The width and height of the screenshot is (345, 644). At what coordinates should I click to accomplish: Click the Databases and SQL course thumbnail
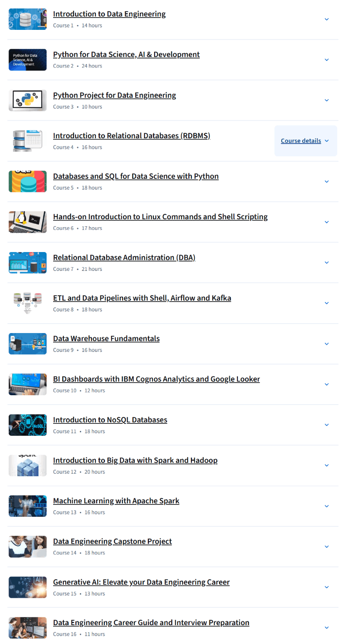click(27, 182)
